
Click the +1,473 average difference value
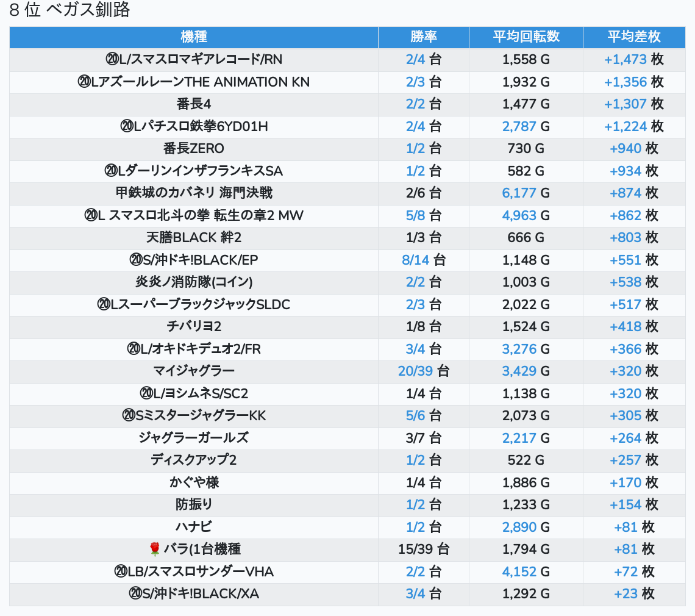point(625,60)
